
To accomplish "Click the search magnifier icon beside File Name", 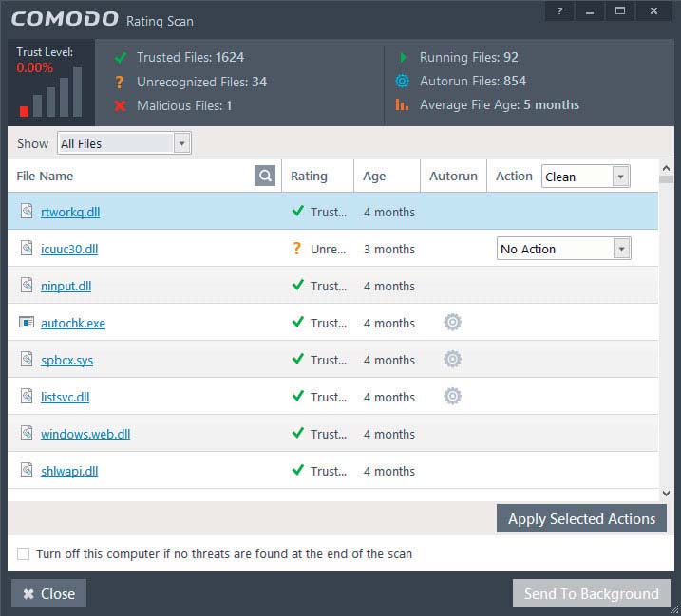I will pos(265,176).
